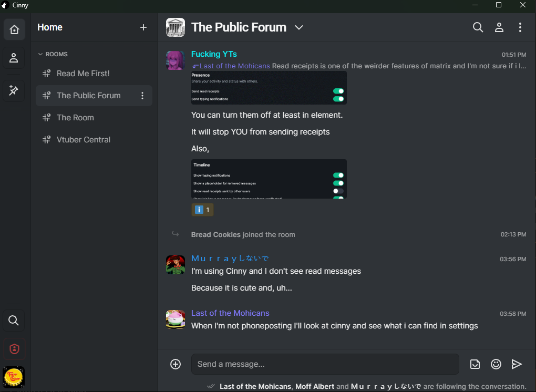
Task: Search messages in The Public Forum
Action: (478, 27)
